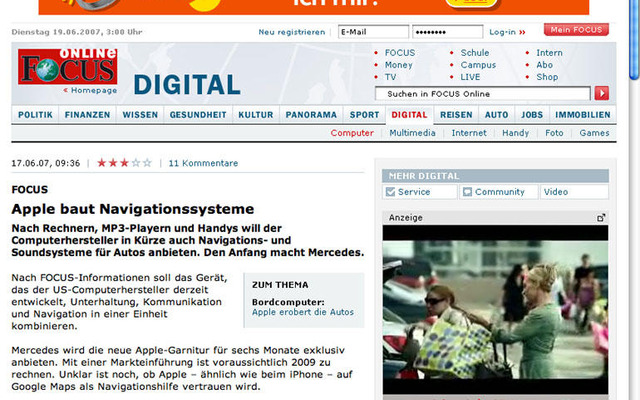The height and width of the screenshot is (400, 640).
Task: Open the Shop header link
Action: (547, 77)
